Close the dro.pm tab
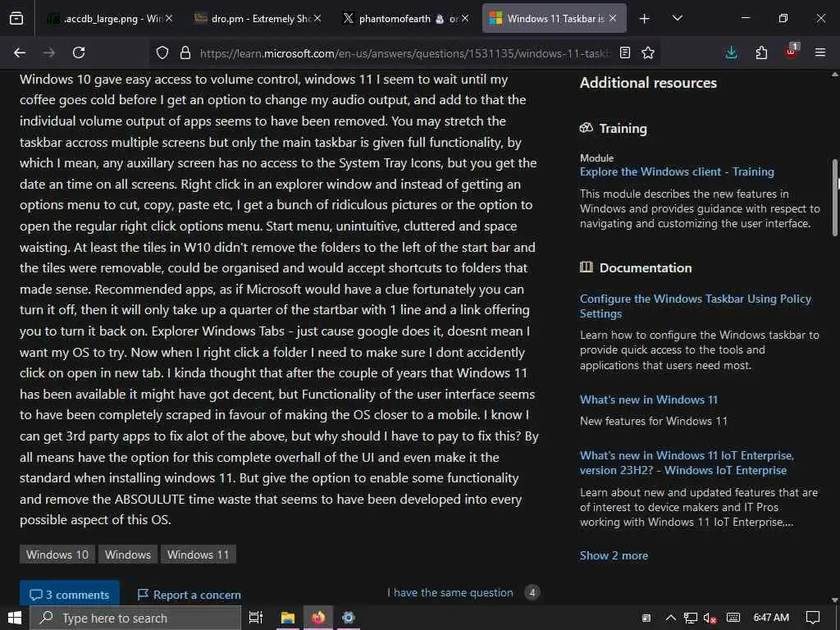Image resolution: width=840 pixels, height=630 pixels. pos(317,18)
